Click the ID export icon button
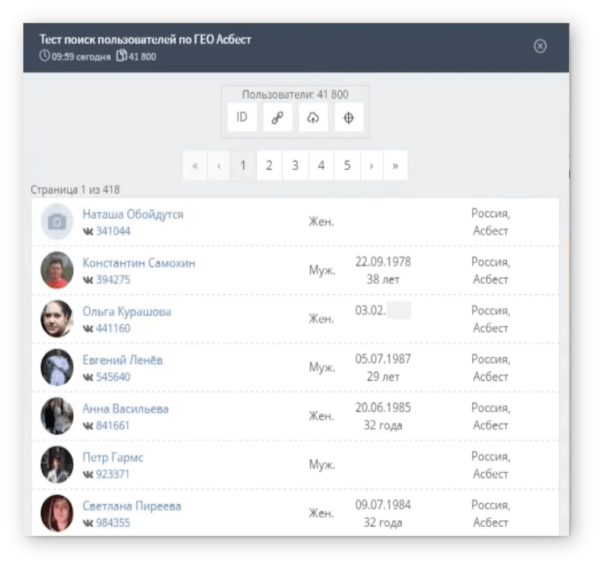The height and width of the screenshot is (566, 600). (x=242, y=117)
